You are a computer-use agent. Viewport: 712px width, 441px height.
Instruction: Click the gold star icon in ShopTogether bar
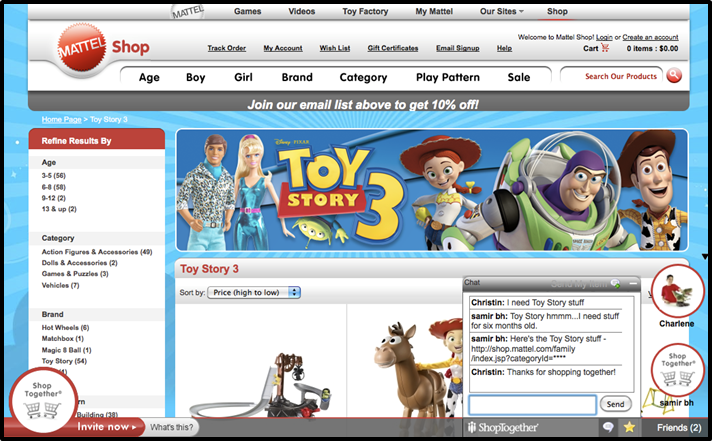(x=629, y=427)
